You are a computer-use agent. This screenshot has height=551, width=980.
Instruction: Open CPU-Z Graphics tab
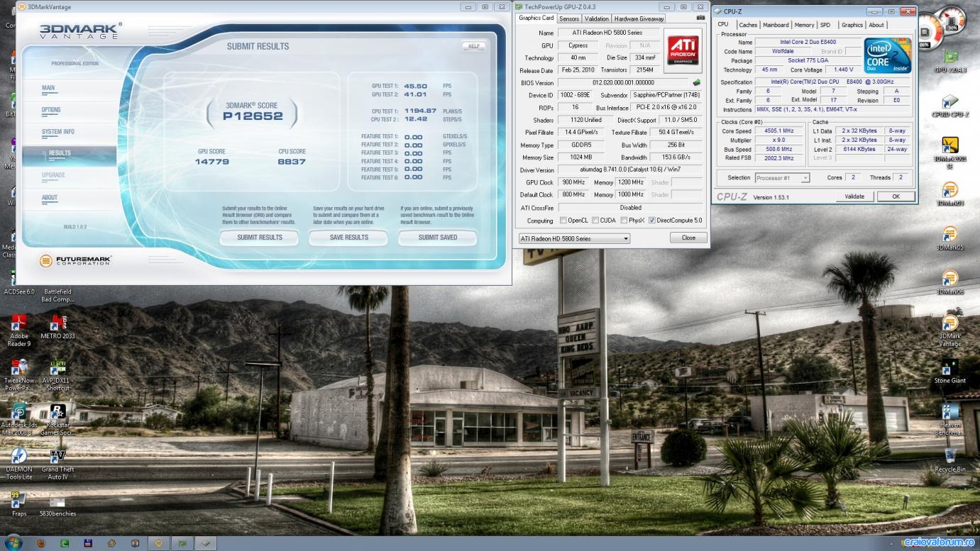852,25
